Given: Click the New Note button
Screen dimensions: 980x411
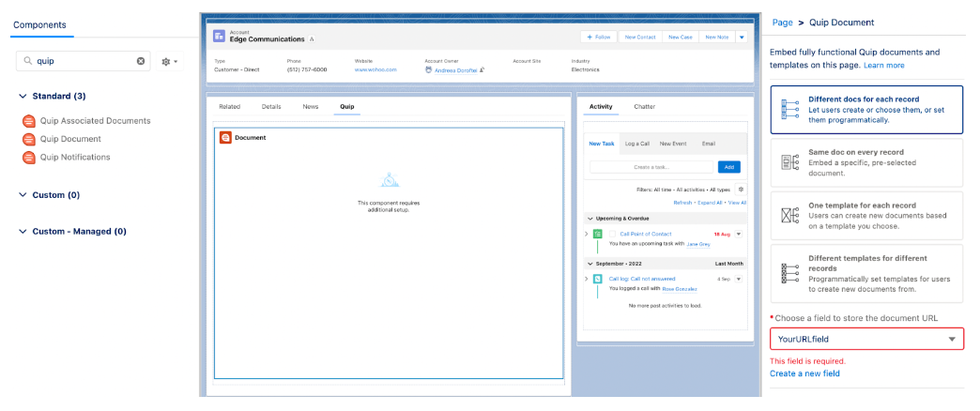Looking at the screenshot, I should [x=717, y=37].
